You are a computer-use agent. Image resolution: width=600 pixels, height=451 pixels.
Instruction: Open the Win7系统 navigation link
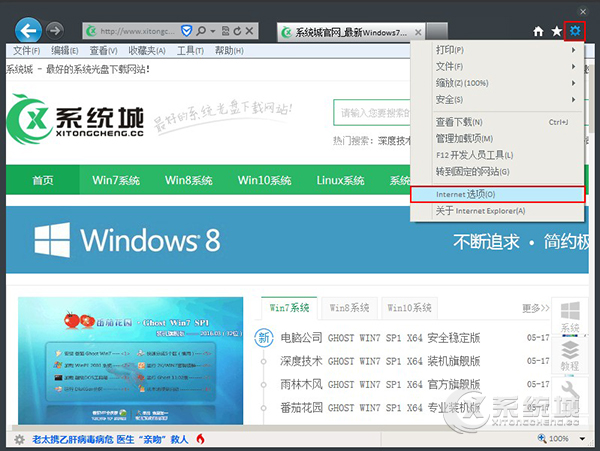click(x=116, y=180)
